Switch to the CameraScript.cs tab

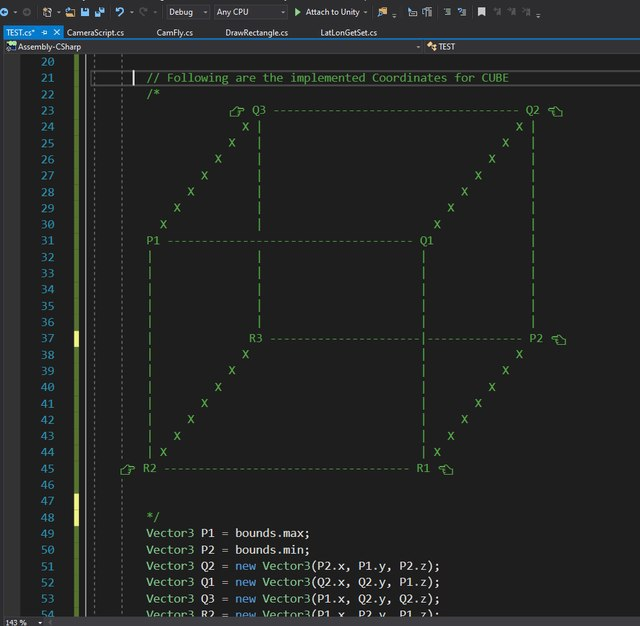point(96,33)
